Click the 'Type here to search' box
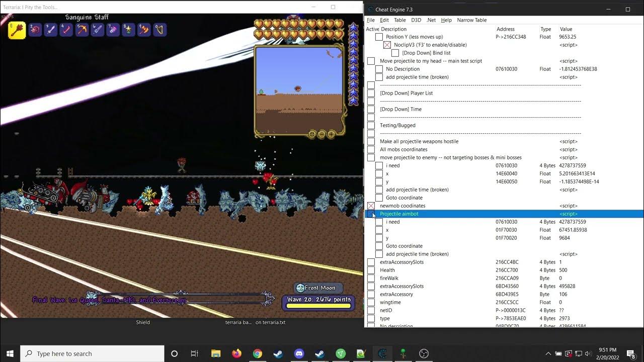 coord(92,353)
